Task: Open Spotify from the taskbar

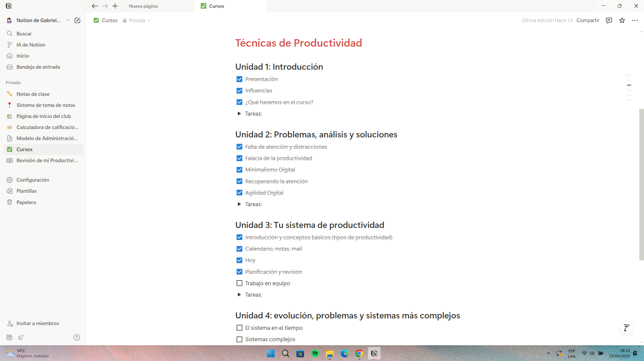Action: tap(315, 354)
